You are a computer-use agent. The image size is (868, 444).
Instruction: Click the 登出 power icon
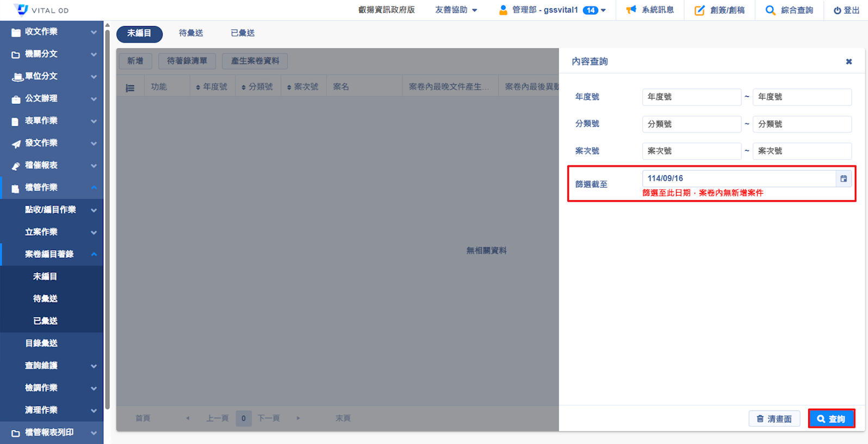[837, 10]
